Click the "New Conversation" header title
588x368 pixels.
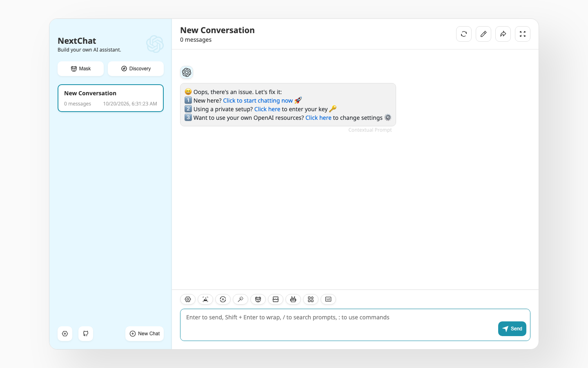point(217,30)
